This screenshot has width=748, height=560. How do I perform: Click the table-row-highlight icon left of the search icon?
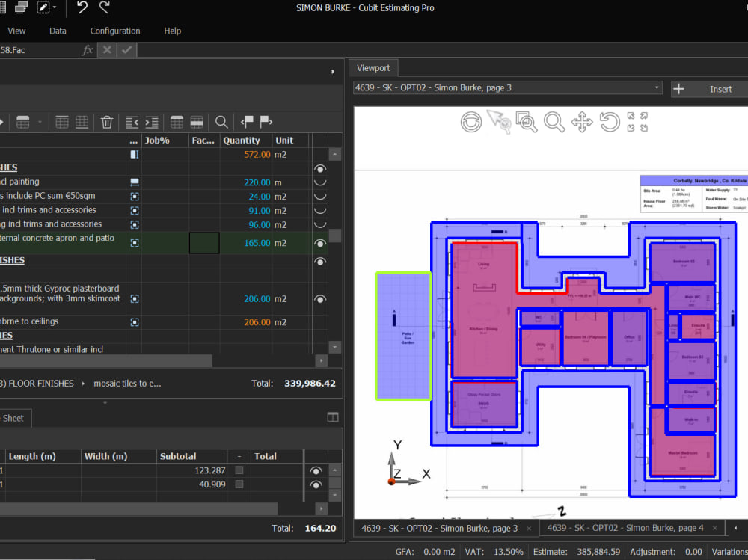coord(197,122)
